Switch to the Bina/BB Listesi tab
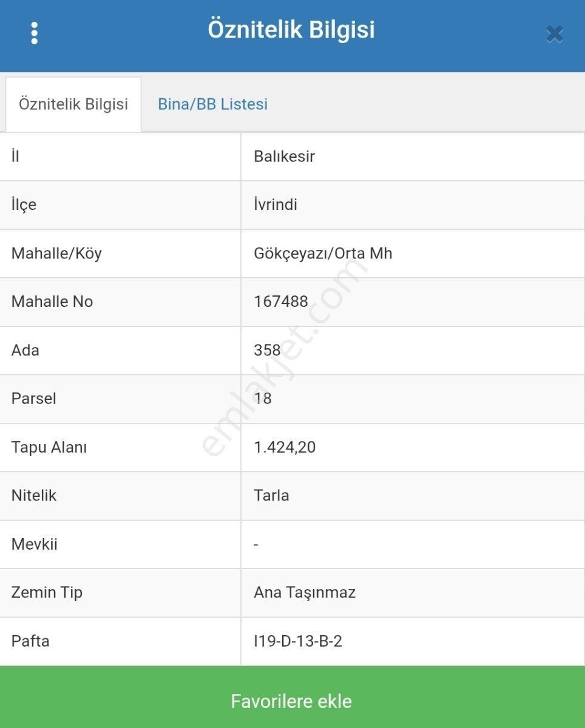Image resolution: width=585 pixels, height=728 pixels. 212,104
